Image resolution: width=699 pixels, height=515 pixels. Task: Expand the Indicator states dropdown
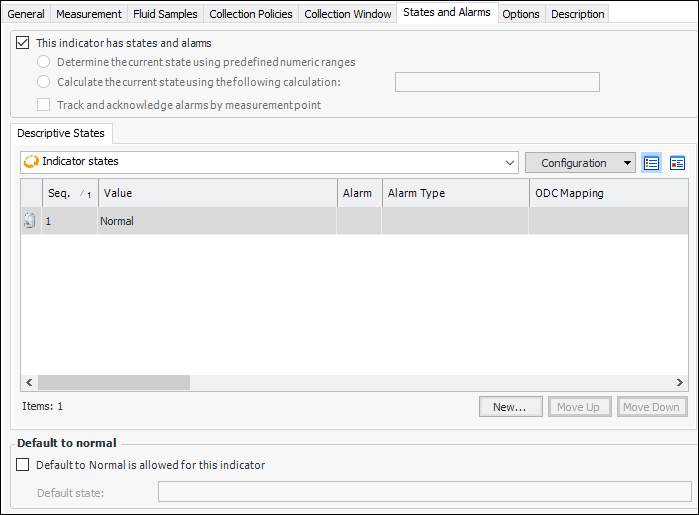510,163
